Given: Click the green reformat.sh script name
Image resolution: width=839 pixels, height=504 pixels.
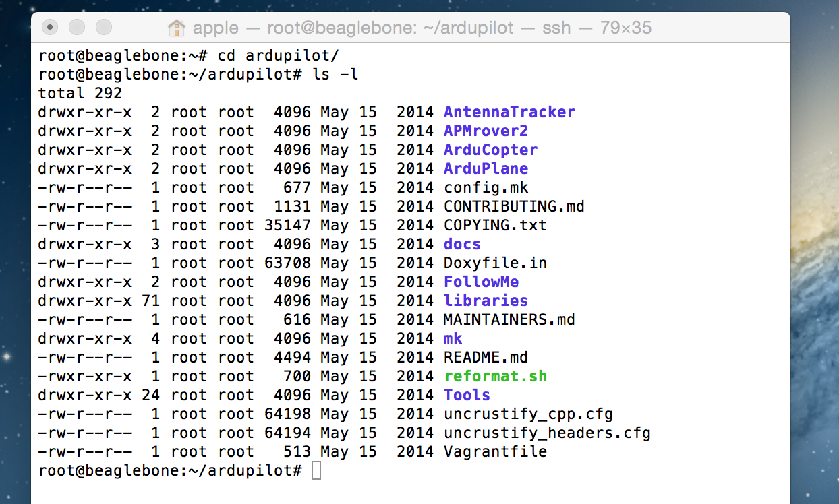Looking at the screenshot, I should [495, 376].
